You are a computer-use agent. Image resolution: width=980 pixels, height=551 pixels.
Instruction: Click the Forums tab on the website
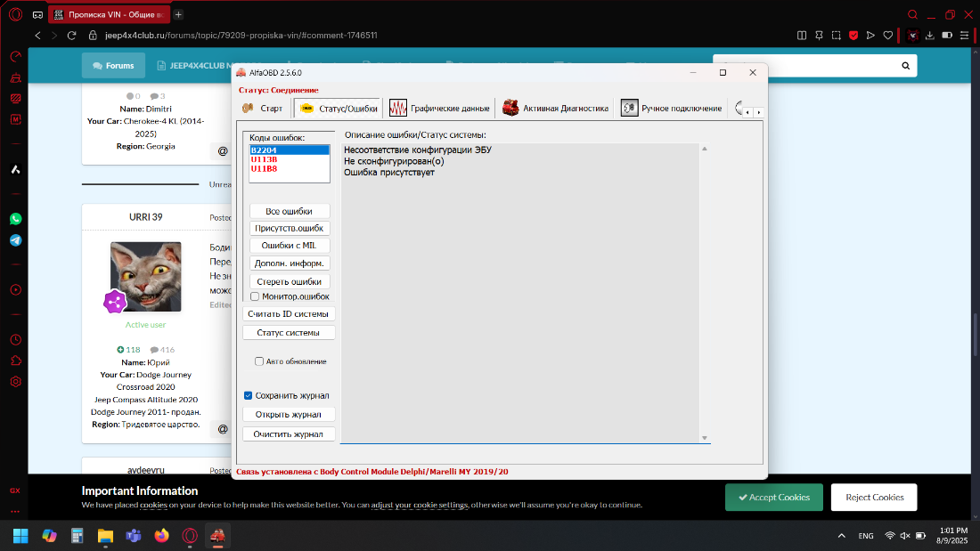coord(113,65)
